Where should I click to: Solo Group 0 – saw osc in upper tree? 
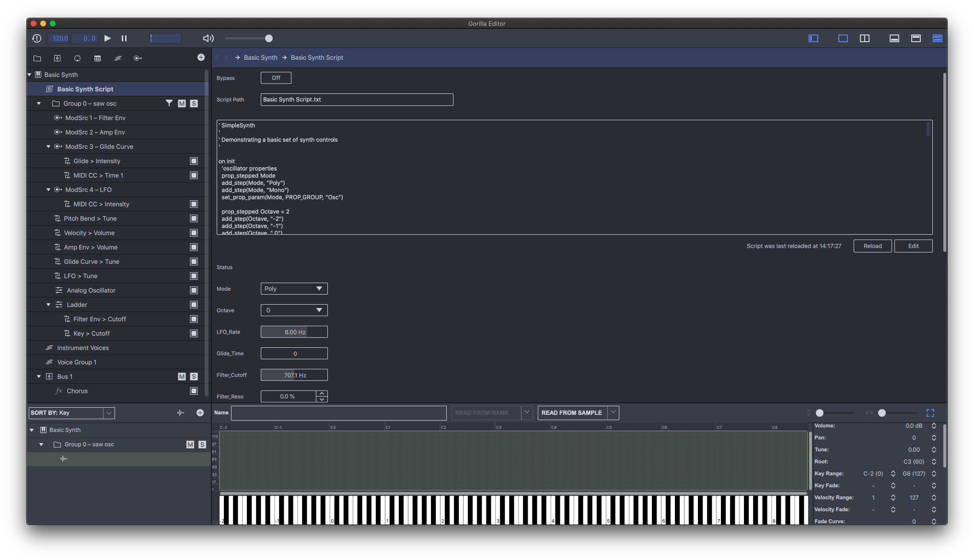coord(194,103)
